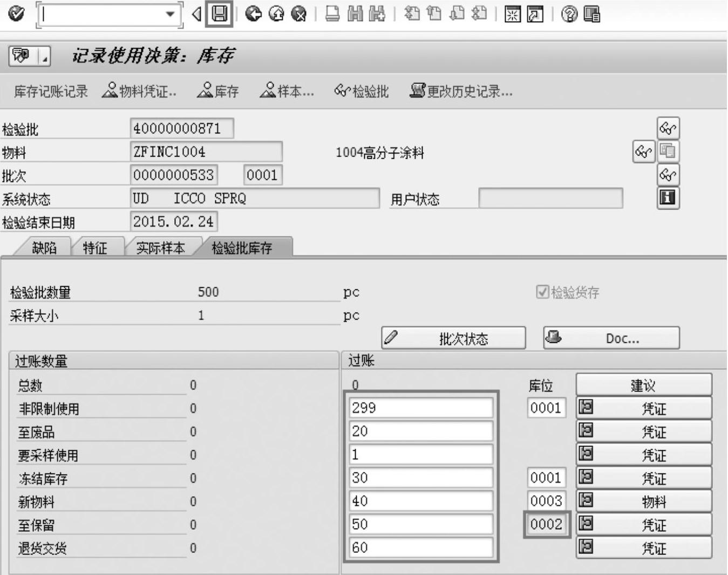Viewport: 728px width, 575px height.
Task: Select the 检验批库存 tab
Action: click(x=242, y=248)
